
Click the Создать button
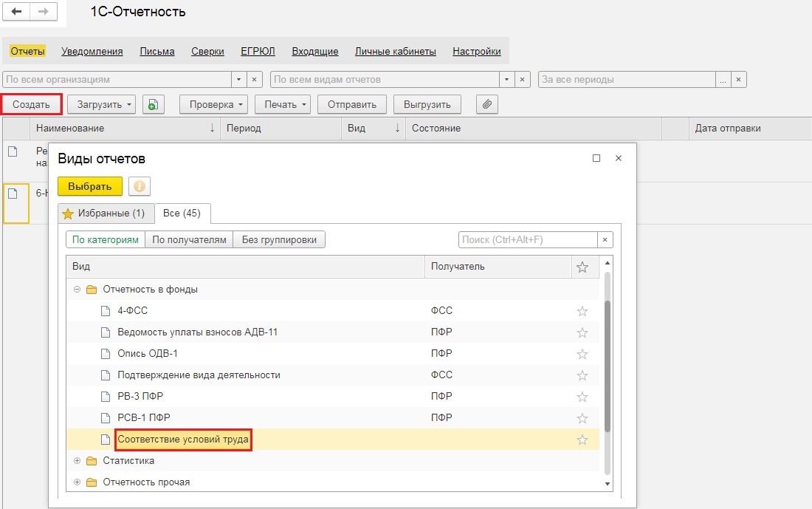pyautogui.click(x=31, y=105)
